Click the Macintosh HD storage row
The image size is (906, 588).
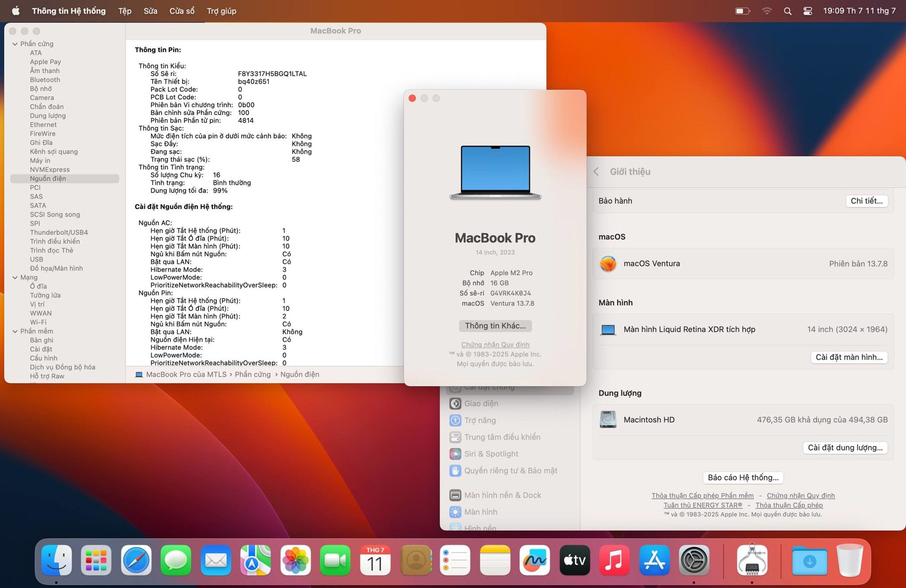click(743, 420)
